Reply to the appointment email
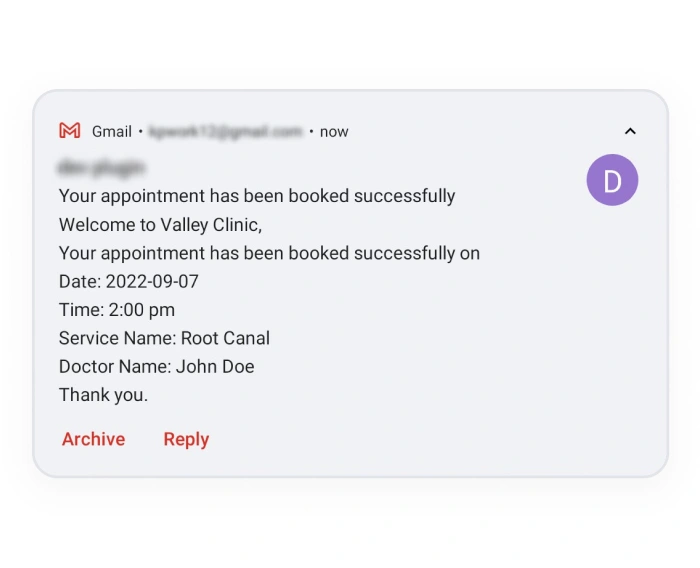Screen dimensions: 700x568 pos(186,439)
